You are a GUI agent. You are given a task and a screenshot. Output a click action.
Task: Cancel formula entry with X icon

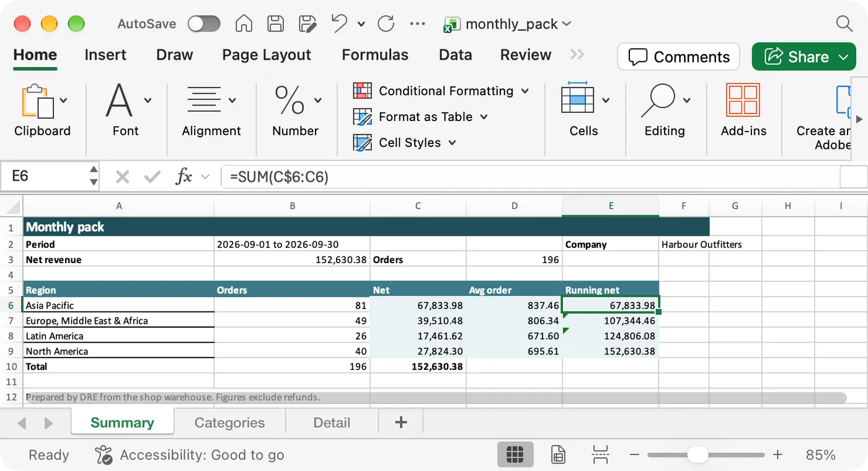click(122, 177)
